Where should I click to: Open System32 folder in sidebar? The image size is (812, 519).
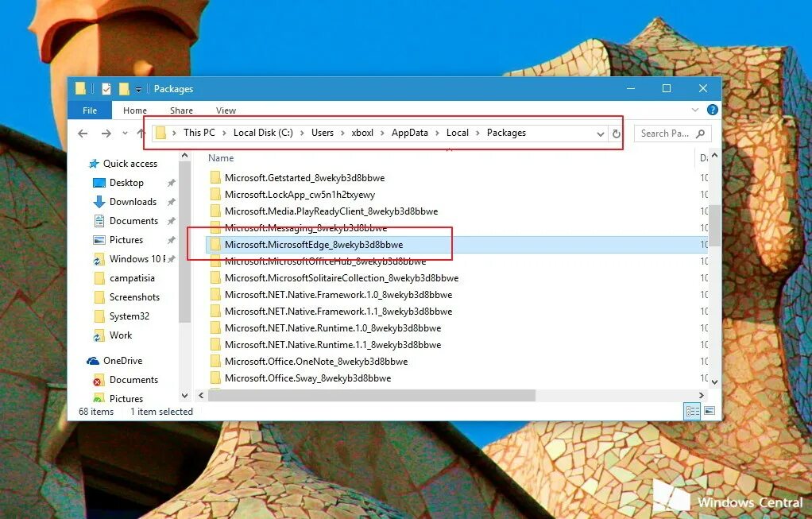pyautogui.click(x=129, y=316)
